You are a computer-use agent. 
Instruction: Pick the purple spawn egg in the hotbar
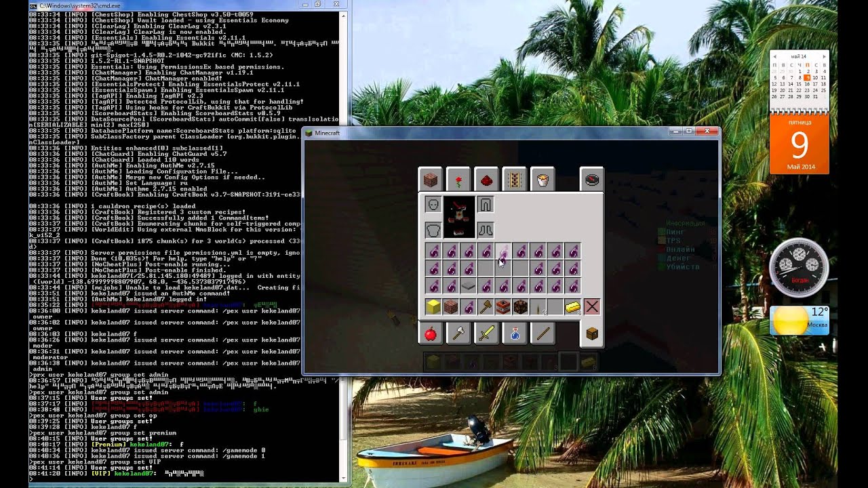click(468, 307)
